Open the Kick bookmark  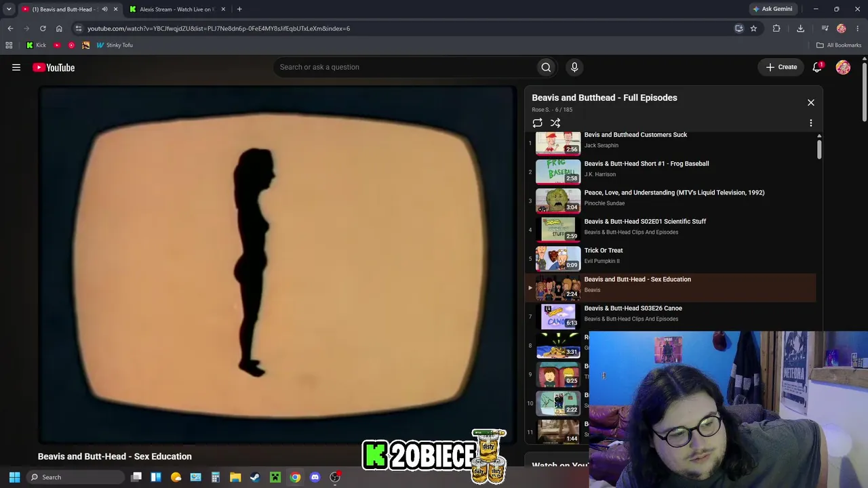tap(36, 45)
